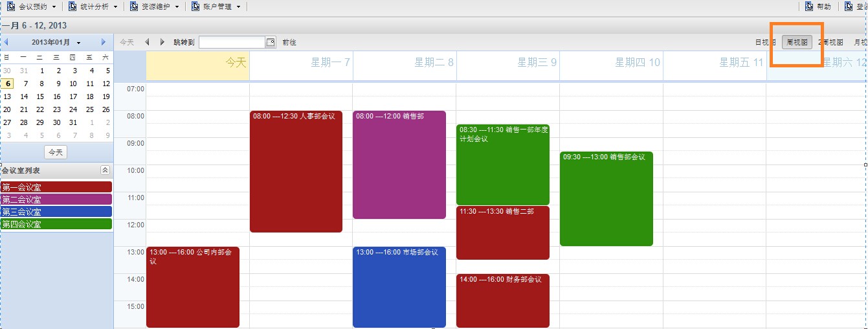Image resolution: width=868 pixels, height=329 pixels.
Task: Select the 周视图 week view button
Action: pos(797,42)
